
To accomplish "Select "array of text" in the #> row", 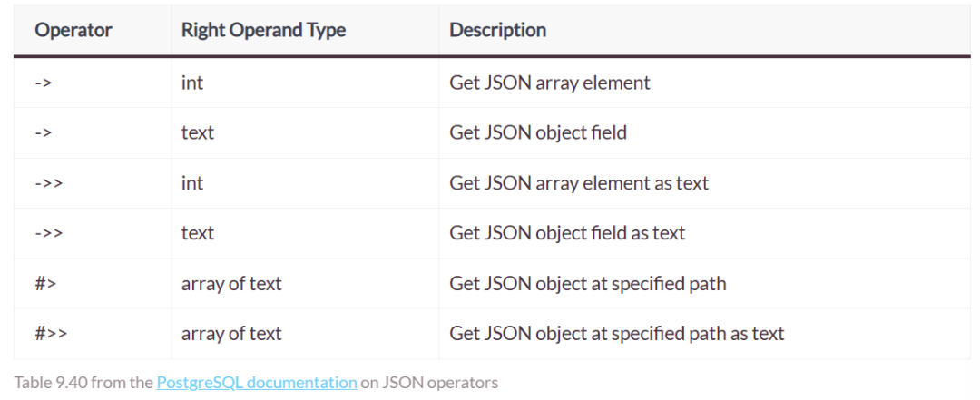I will (231, 283).
